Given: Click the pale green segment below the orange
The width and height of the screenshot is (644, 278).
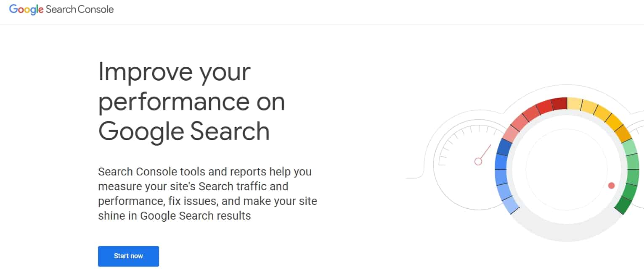Looking at the screenshot, I should (630, 147).
